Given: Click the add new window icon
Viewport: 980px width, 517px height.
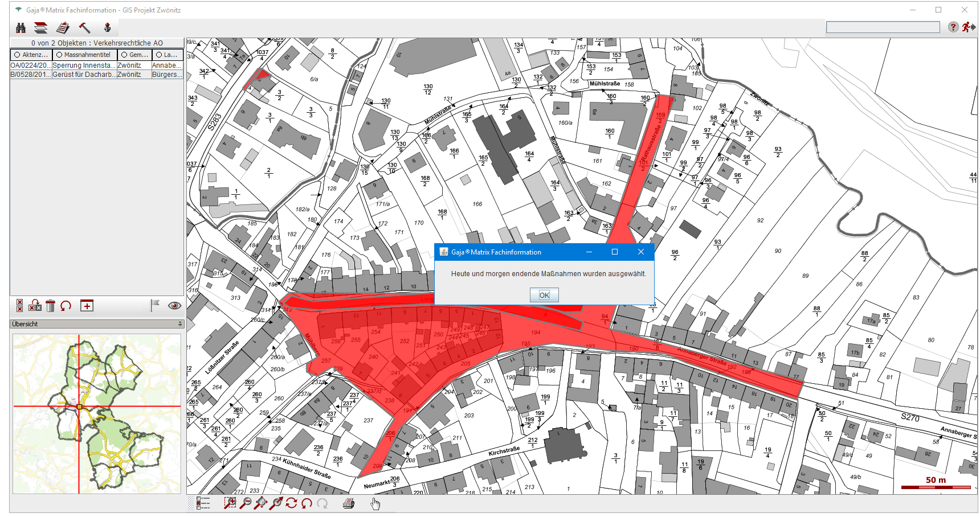Looking at the screenshot, I should [87, 306].
